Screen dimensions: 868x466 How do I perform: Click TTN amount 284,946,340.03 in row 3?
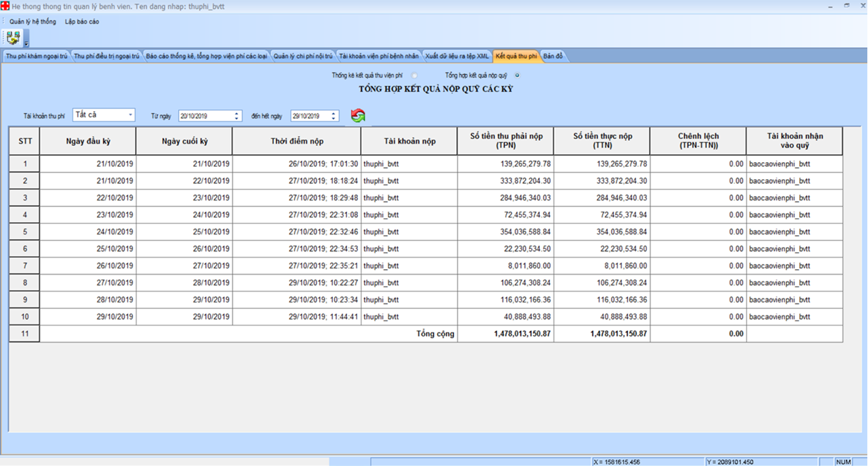(622, 198)
